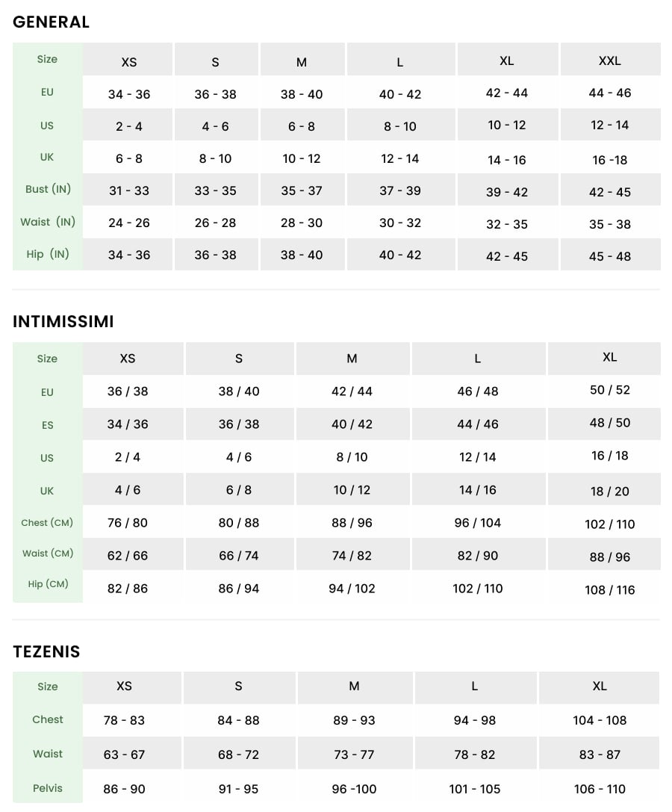This screenshot has width=672, height=812.
Task: Click the UK 16 -18 cell in General
Action: coord(610,160)
